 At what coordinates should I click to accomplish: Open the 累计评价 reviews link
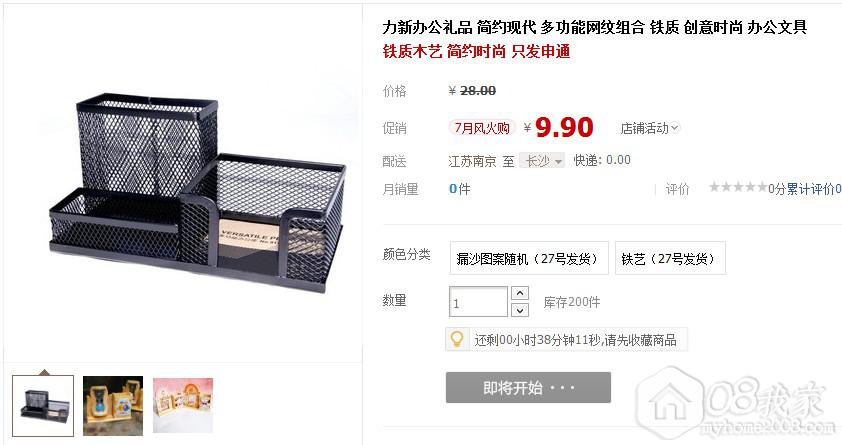coord(811,189)
